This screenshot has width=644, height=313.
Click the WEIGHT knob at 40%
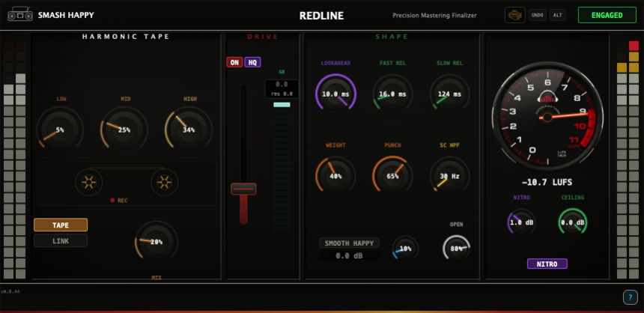point(335,176)
